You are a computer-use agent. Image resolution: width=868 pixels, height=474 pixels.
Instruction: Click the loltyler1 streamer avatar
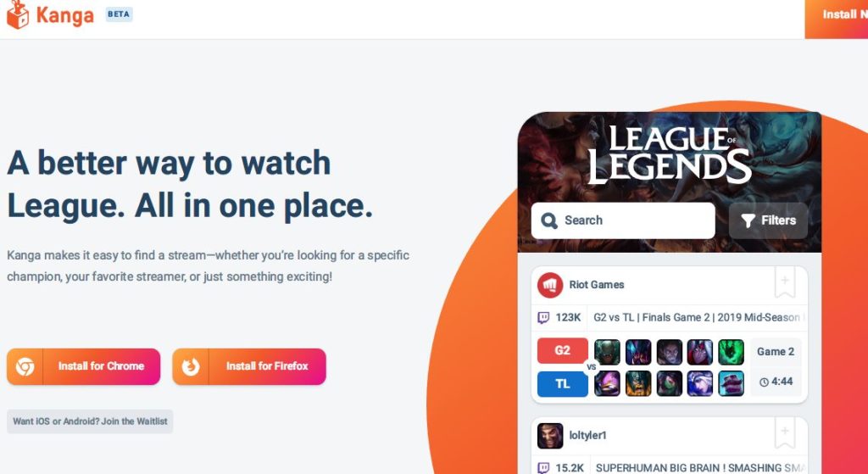click(549, 436)
